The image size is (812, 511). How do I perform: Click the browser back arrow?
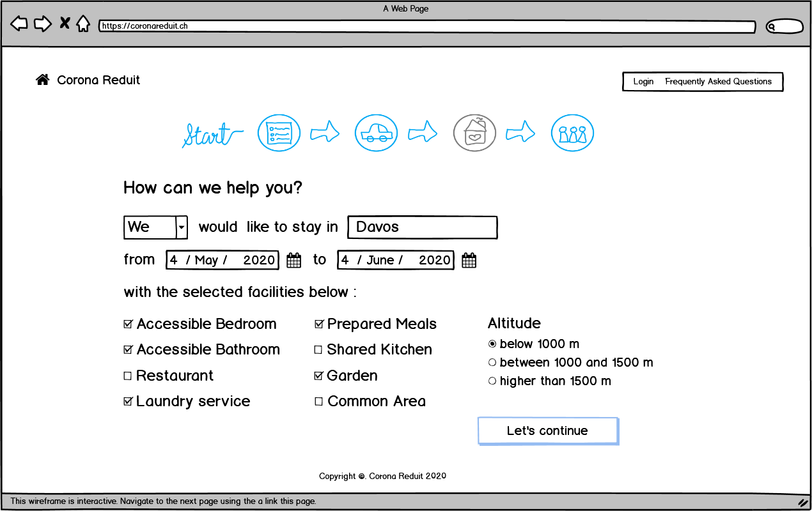click(19, 24)
